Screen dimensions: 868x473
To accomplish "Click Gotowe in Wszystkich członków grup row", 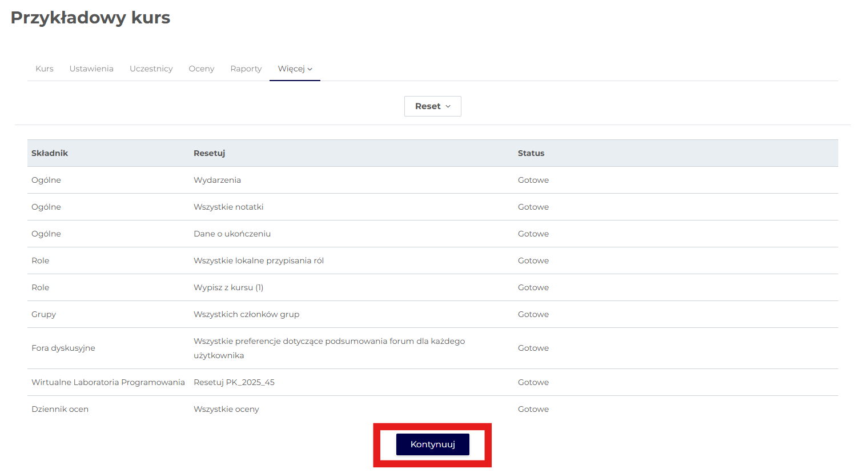I will [x=533, y=314].
